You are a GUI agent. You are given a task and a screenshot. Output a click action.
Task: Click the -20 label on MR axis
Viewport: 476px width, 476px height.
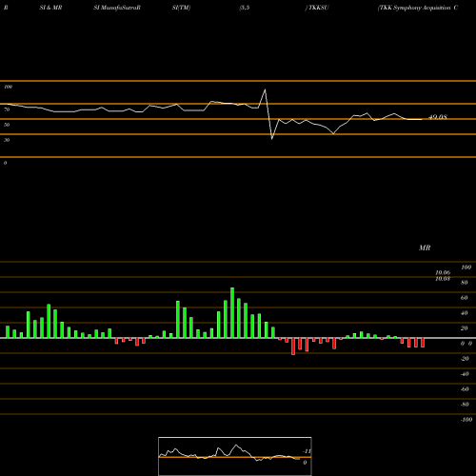point(465,359)
